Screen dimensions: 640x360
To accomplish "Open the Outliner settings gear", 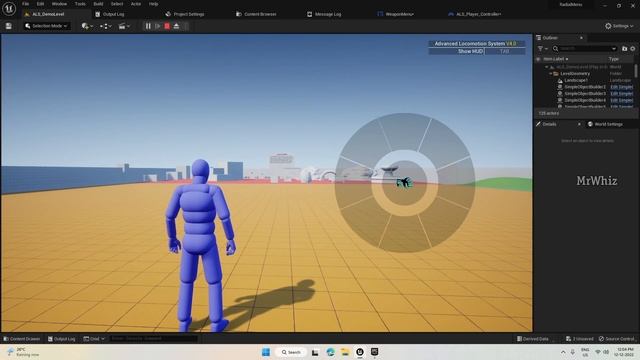I will 633,49.
